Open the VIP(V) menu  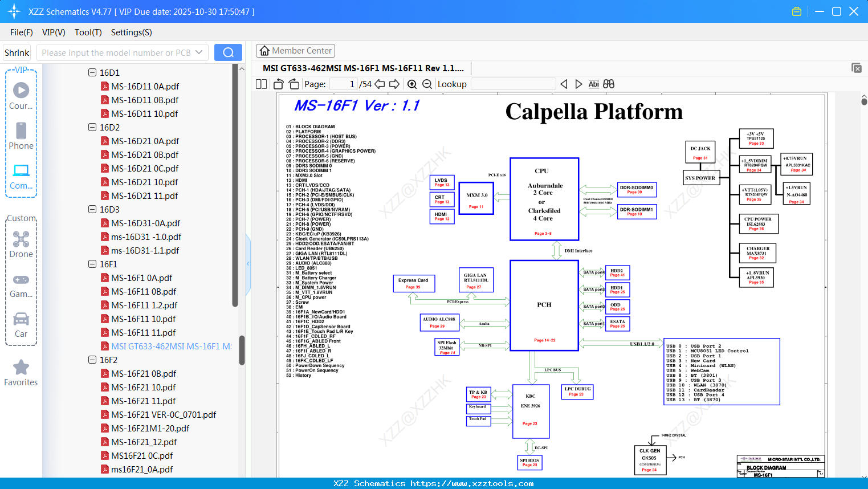coord(54,32)
